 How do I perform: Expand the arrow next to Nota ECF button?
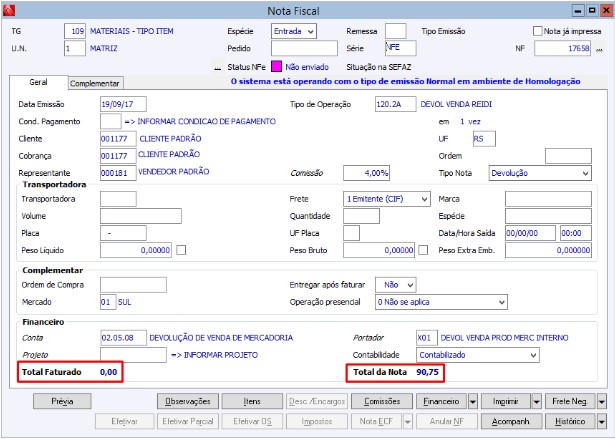coord(408,422)
